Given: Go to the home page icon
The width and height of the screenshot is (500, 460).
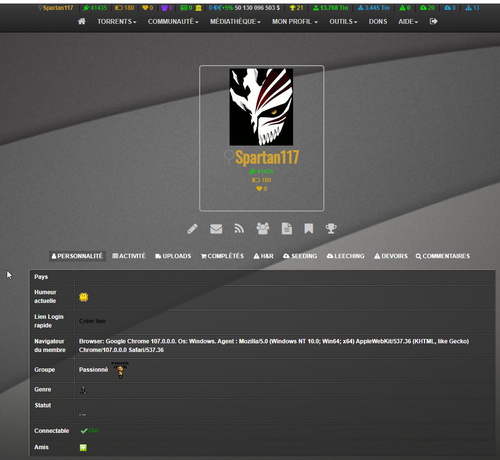Looking at the screenshot, I should tap(82, 21).
